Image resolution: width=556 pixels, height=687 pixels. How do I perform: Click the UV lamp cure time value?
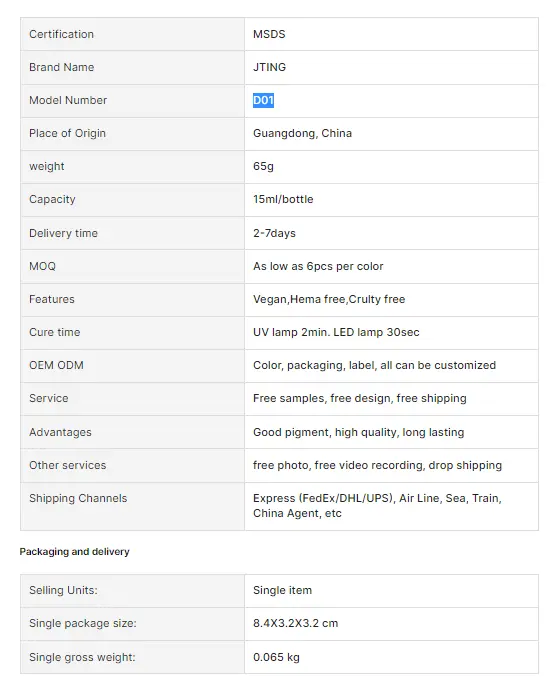pos(336,332)
